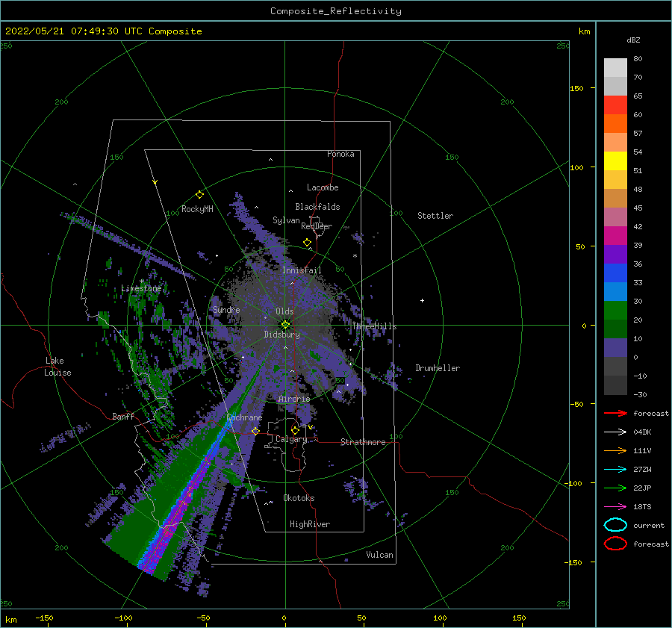Click the yellow diamond marker beside RockyMH
This screenshot has width=672, height=628.
point(199,195)
